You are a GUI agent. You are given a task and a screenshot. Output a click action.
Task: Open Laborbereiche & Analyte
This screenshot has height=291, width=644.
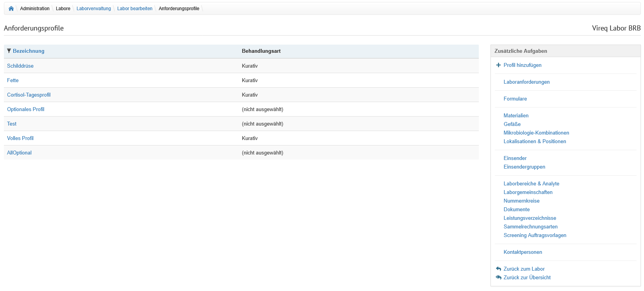531,184
